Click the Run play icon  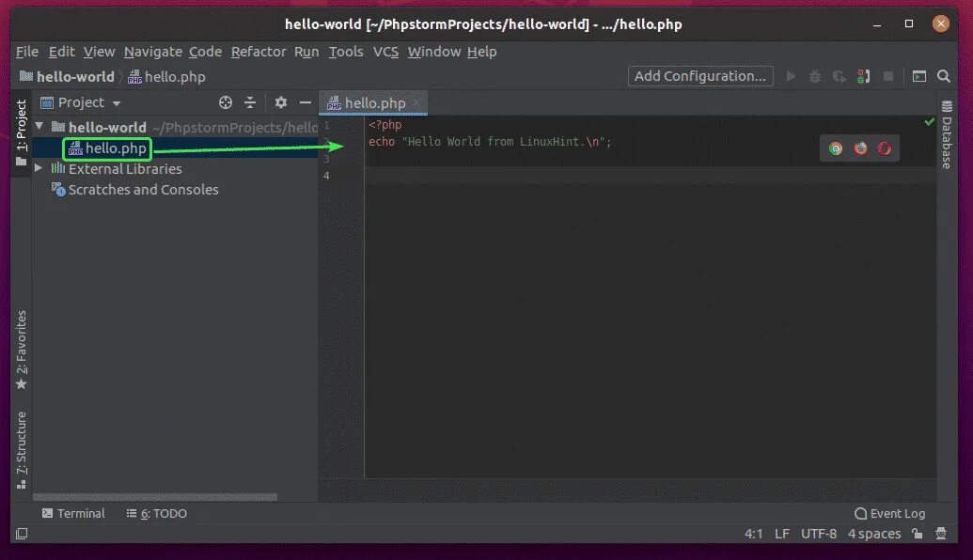[x=791, y=76]
